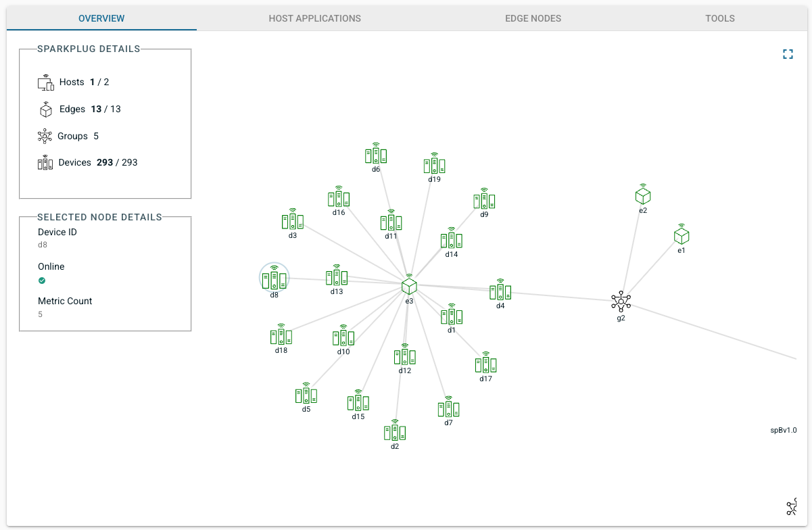
Task: Select edge node e3 in the graph
Action: (x=409, y=285)
